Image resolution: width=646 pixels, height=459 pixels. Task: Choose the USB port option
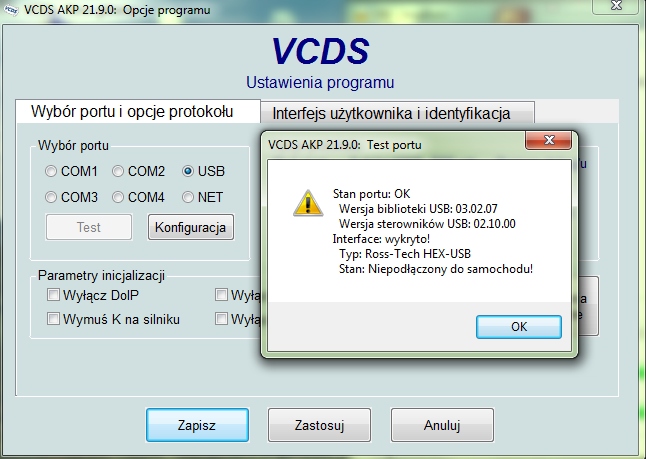click(188, 171)
